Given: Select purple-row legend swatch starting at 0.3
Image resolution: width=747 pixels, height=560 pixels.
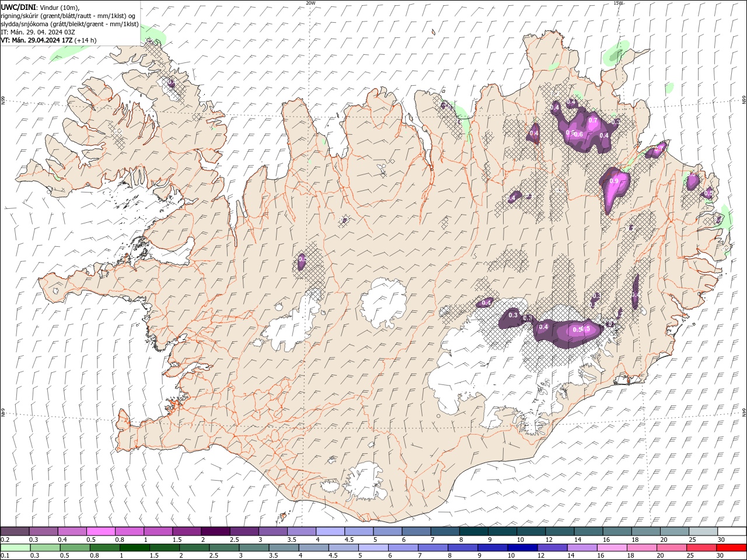Looking at the screenshot, I should coord(43,531).
